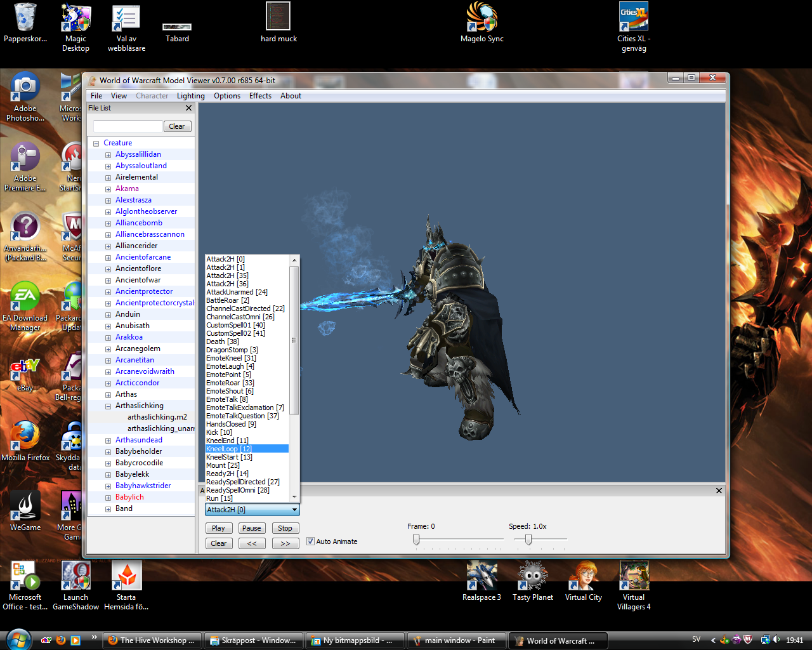Expand the Arthasundead node
This screenshot has height=650, width=812.
click(108, 441)
